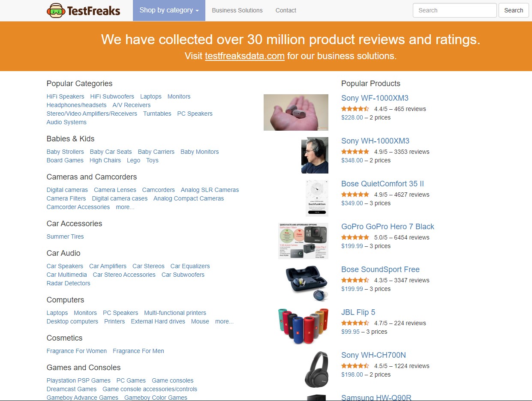Click the GoPro Hero 7 Black image
The image size is (532, 401).
point(303,241)
